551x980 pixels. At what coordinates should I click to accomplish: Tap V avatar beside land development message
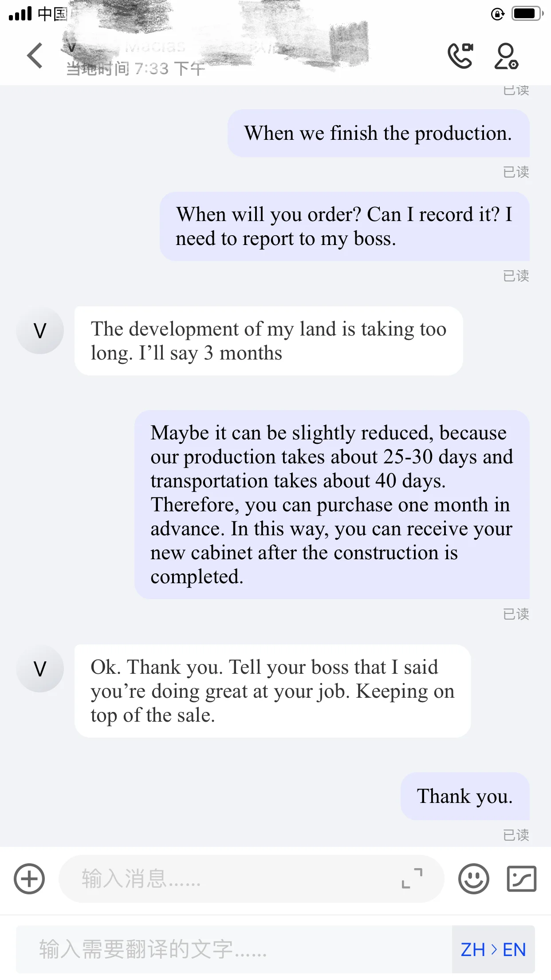click(40, 331)
